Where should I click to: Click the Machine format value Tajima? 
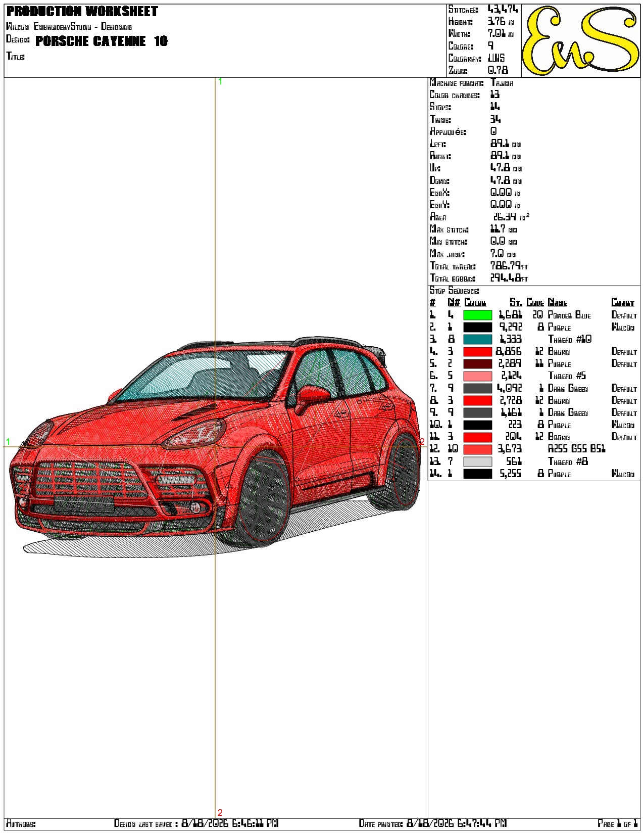tap(502, 83)
